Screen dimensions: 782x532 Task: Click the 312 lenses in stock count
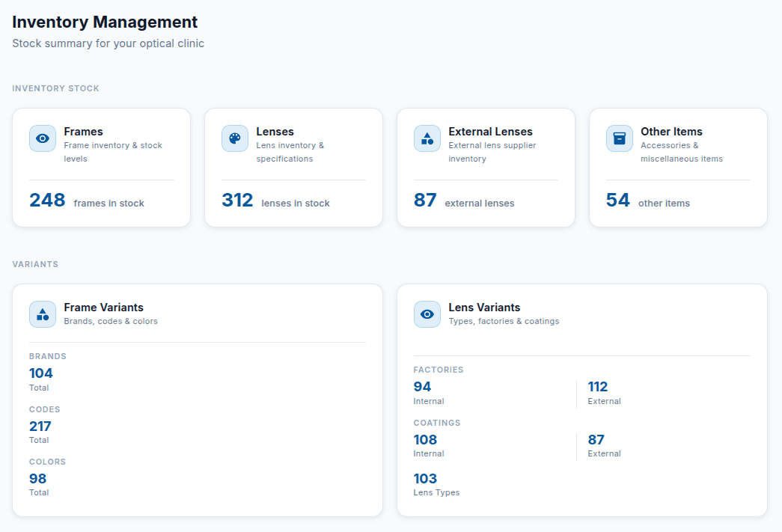tap(237, 200)
